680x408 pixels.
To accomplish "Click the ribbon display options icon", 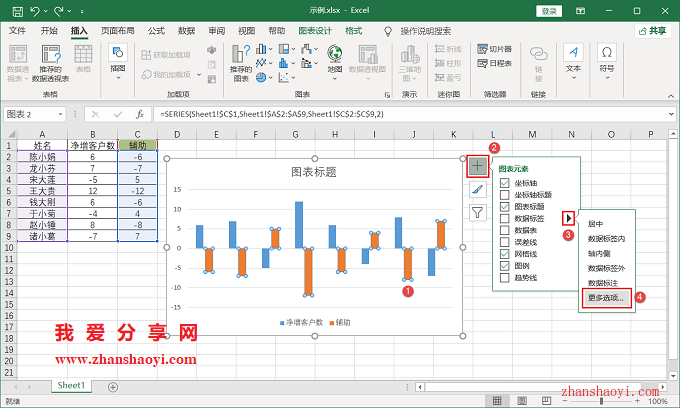I will pyautogui.click(x=580, y=11).
